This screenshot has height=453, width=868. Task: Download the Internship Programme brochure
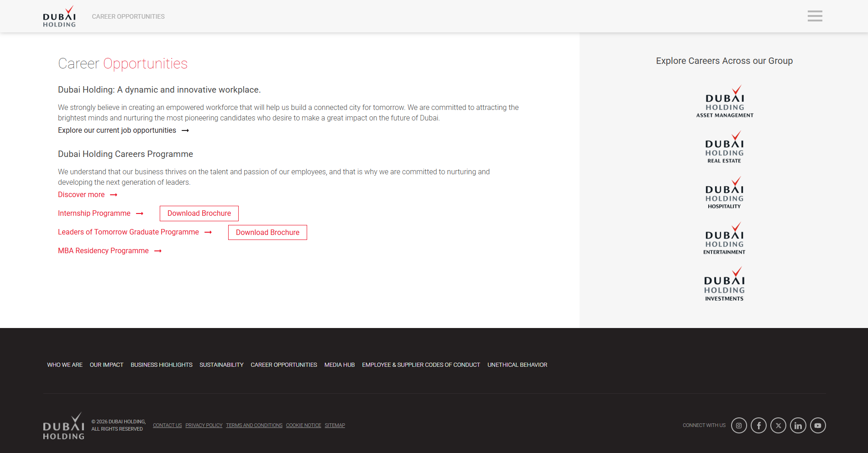(199, 213)
